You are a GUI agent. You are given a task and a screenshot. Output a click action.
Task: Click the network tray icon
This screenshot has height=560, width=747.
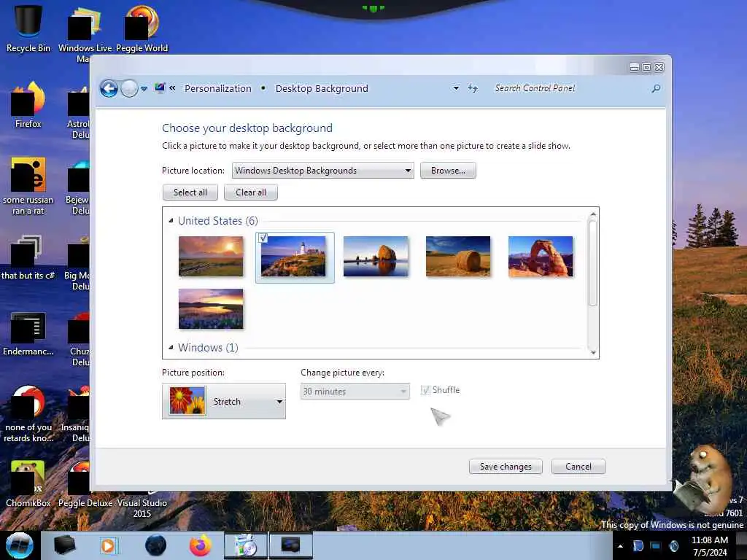point(656,545)
